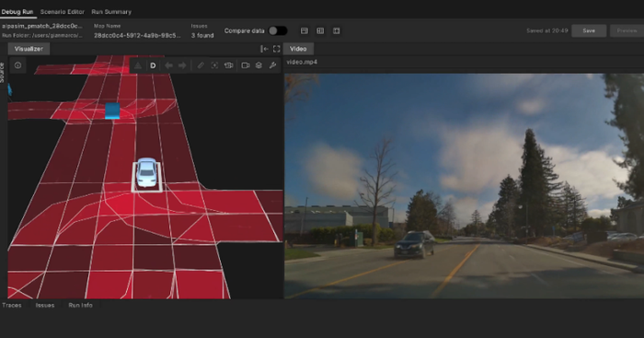This screenshot has width=644, height=338.
Task: Select the Visualizer panel tab
Action: (29, 49)
